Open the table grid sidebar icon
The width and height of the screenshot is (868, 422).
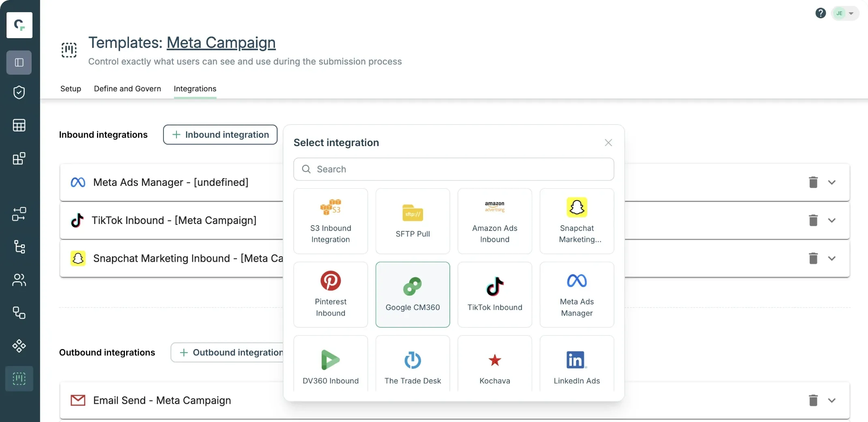pos(19,125)
